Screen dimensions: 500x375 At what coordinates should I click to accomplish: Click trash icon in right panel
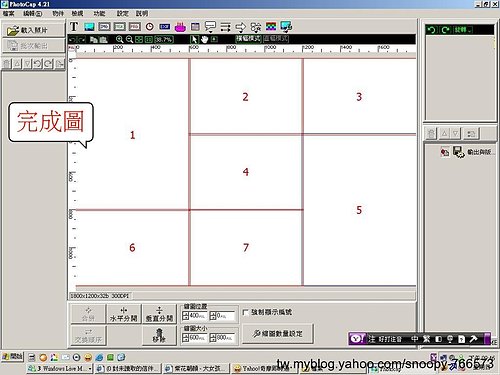click(x=431, y=134)
